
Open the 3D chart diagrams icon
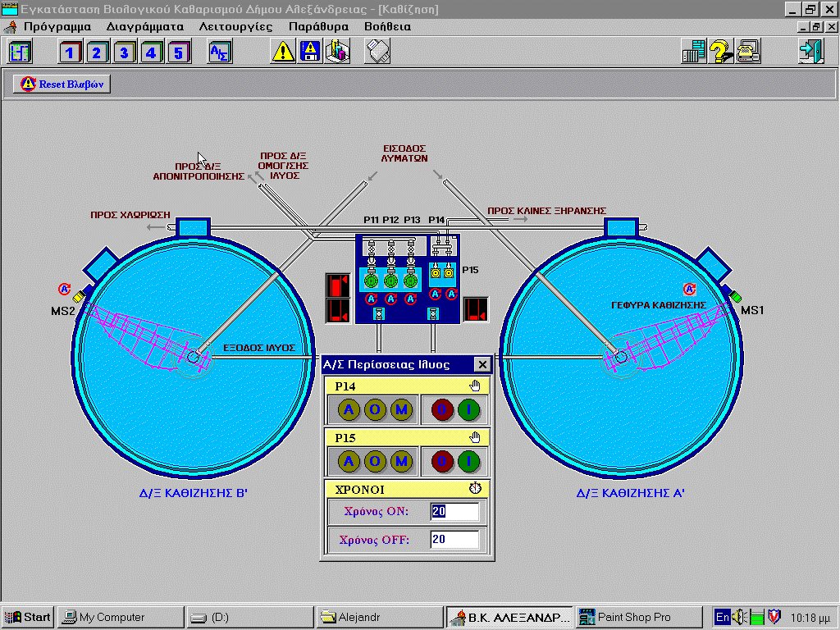click(337, 52)
